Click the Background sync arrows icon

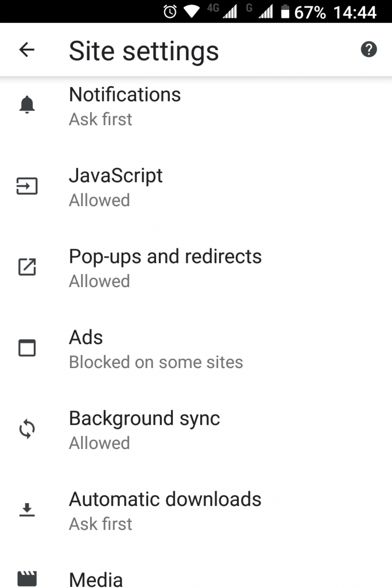point(26,429)
